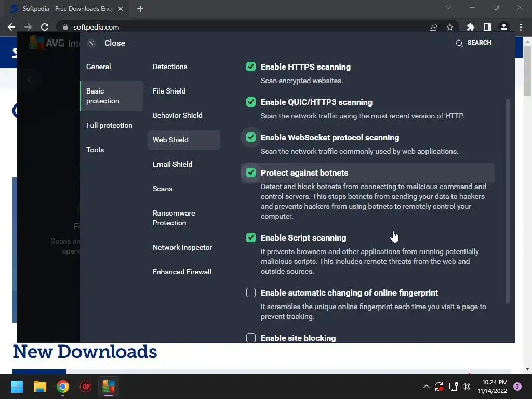Bookmark this page with the star icon

click(450, 27)
